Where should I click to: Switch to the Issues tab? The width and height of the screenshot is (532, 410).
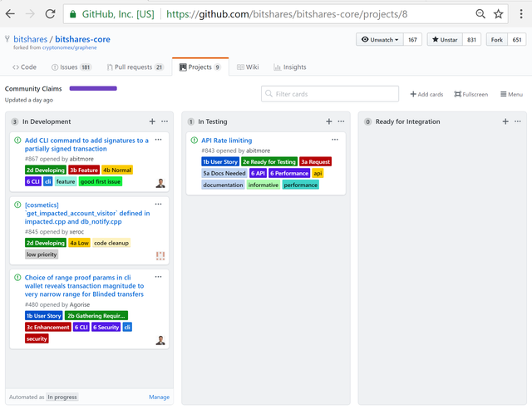71,67
